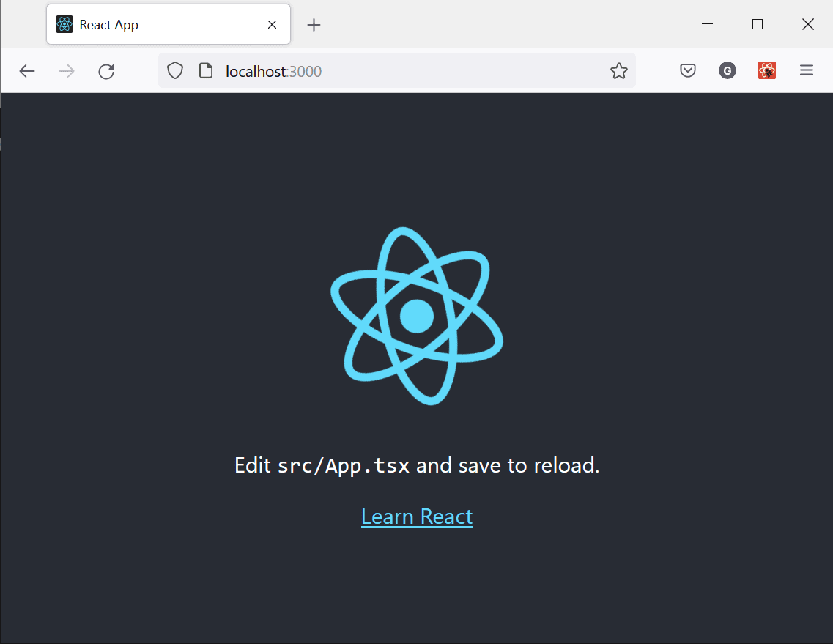
Task: Follow the Learn React link
Action: coord(416,517)
